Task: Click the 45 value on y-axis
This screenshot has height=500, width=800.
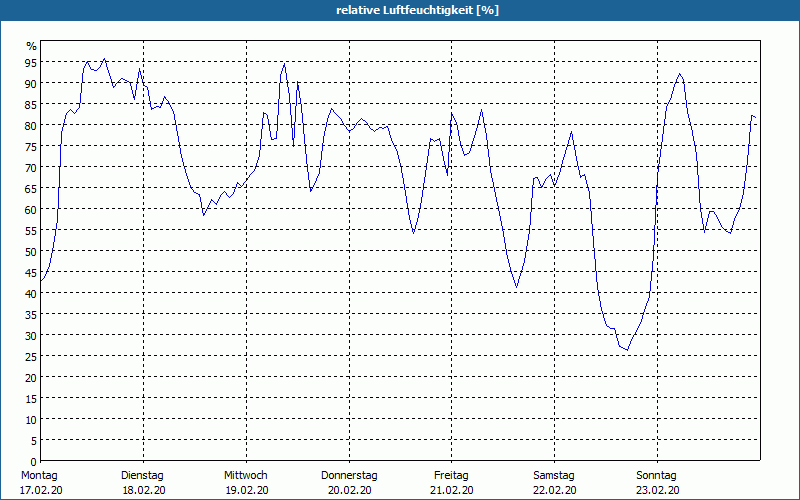Action: pos(31,272)
